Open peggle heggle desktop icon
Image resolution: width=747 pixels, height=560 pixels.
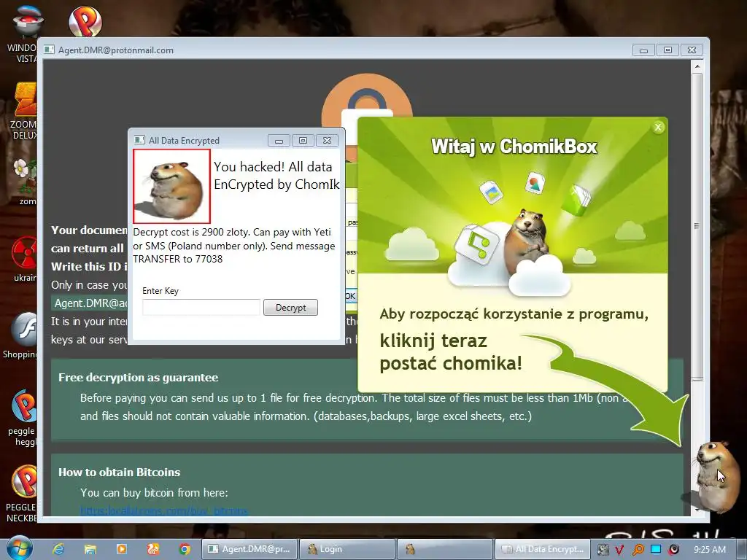[23, 418]
